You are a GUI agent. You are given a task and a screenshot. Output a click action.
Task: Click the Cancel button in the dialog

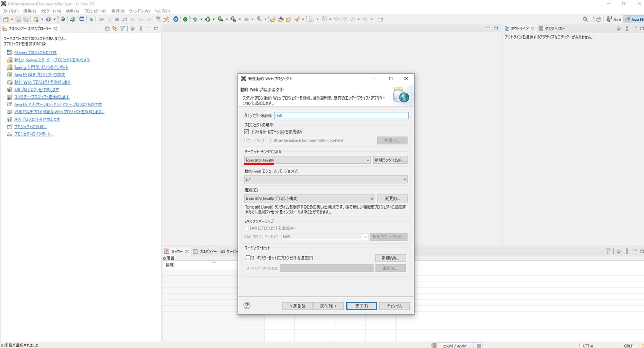tap(394, 306)
